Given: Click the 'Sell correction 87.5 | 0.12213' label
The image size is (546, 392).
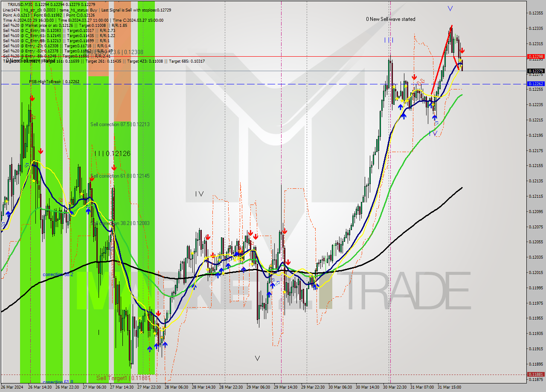Looking at the screenshot, I should (120, 124).
